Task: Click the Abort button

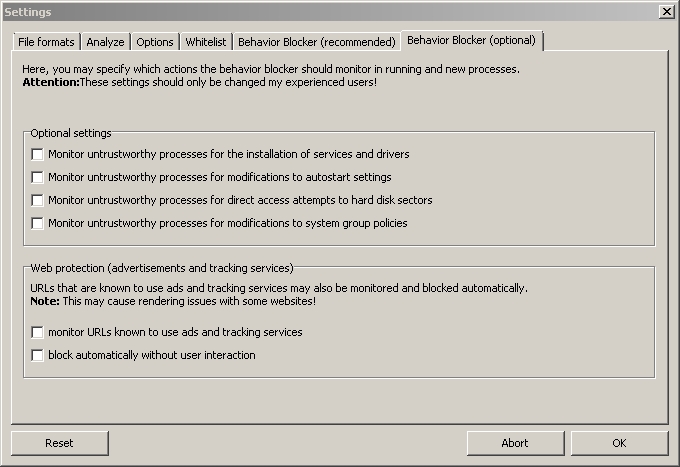Action: (514, 443)
